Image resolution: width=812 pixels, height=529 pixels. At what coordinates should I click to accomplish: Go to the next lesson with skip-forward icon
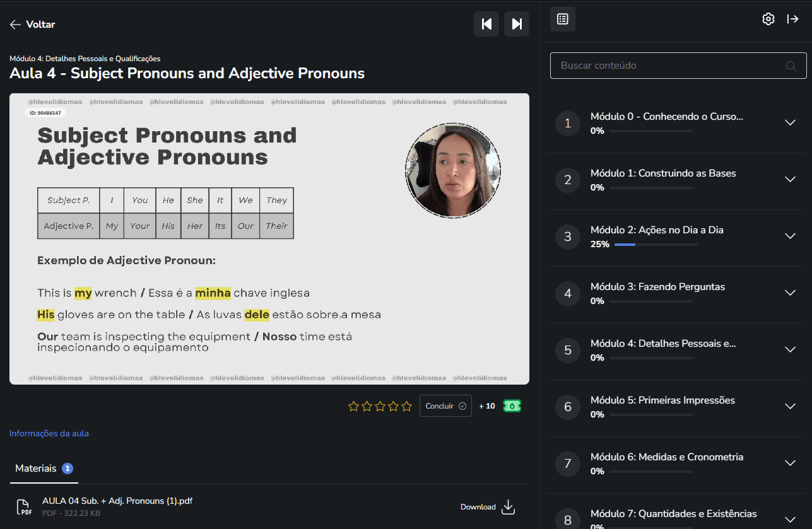[517, 24]
